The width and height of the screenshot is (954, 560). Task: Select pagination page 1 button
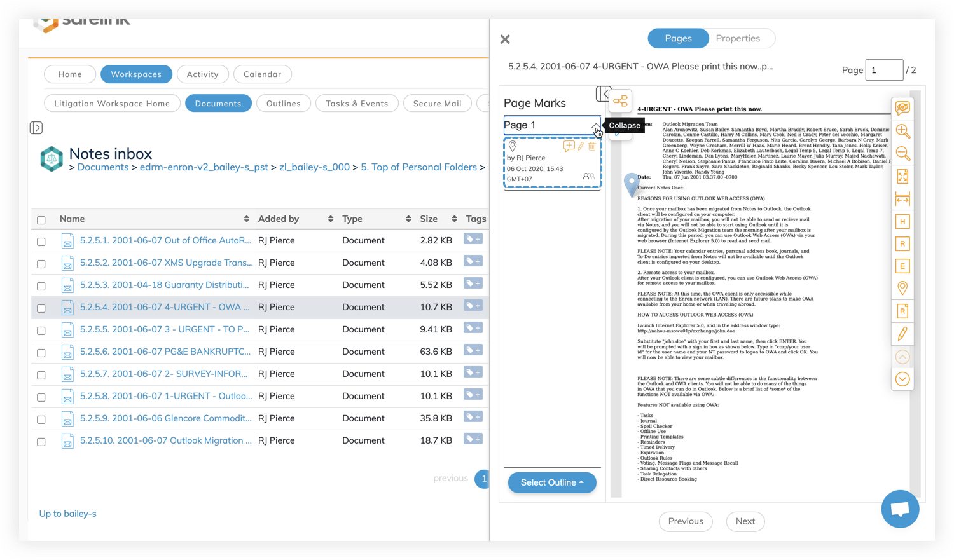[483, 479]
